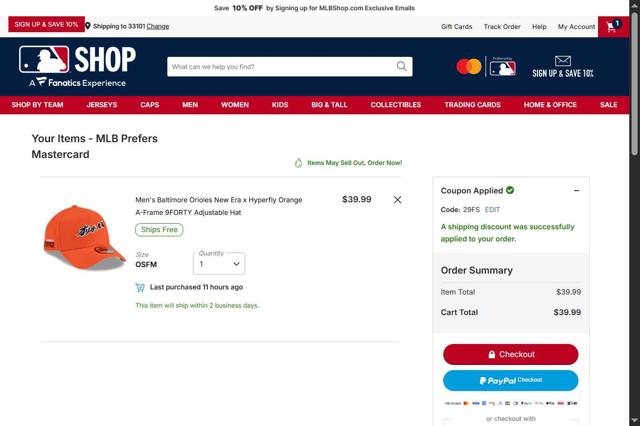
Task: Click the Mastercard logo in header
Action: (x=469, y=67)
